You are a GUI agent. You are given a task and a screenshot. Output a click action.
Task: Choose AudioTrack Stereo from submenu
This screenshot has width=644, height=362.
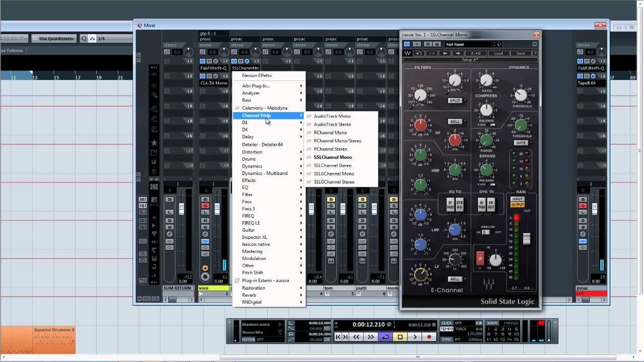tap(341, 125)
